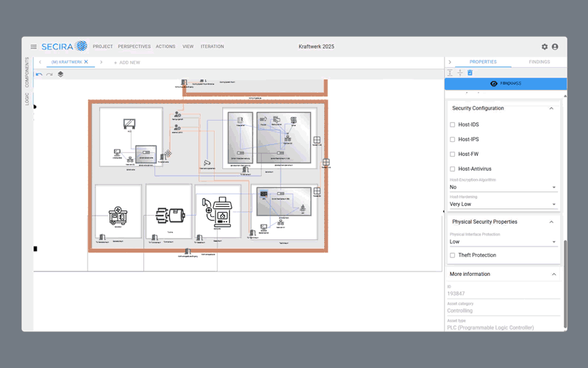Enable the Host-IDS checkbox
The width and height of the screenshot is (588, 368).
pyautogui.click(x=453, y=124)
